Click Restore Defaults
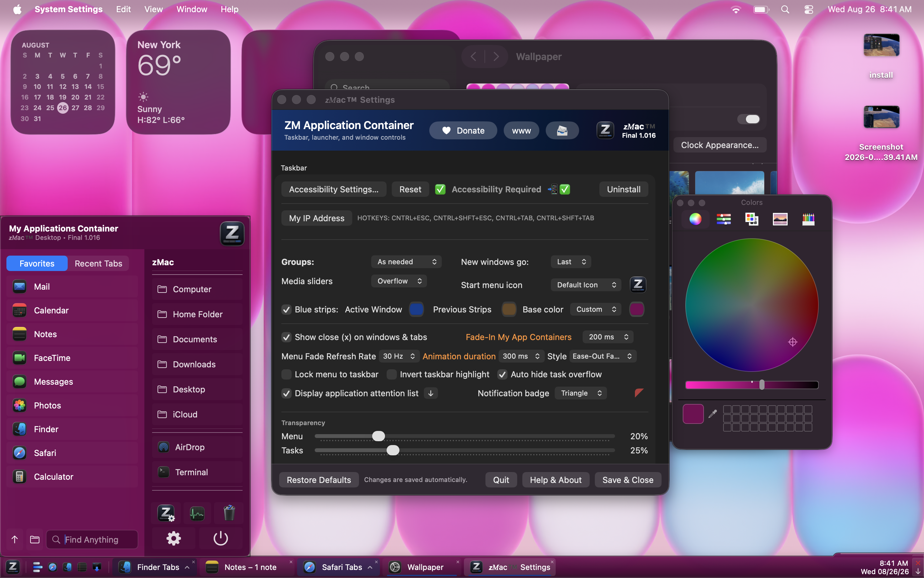 pyautogui.click(x=319, y=480)
